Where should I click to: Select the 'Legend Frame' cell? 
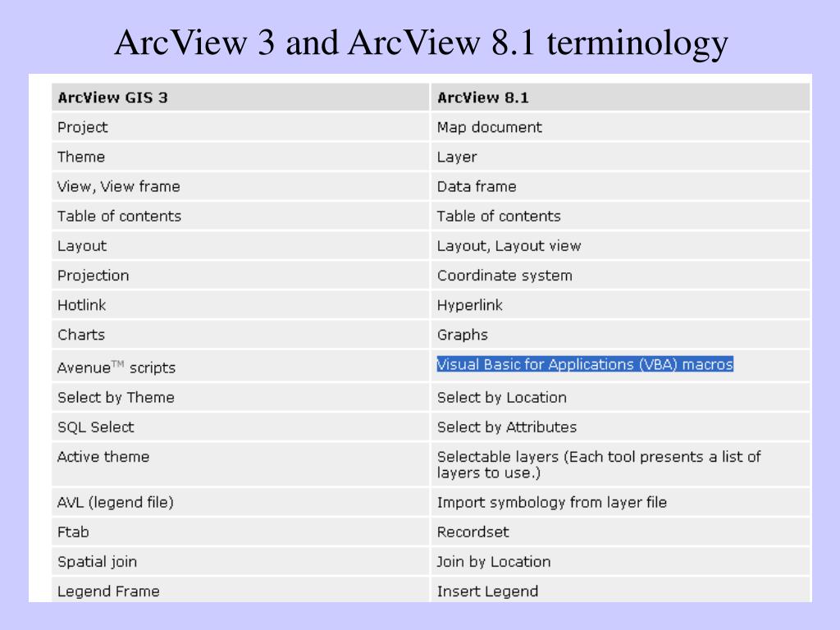pyautogui.click(x=240, y=591)
